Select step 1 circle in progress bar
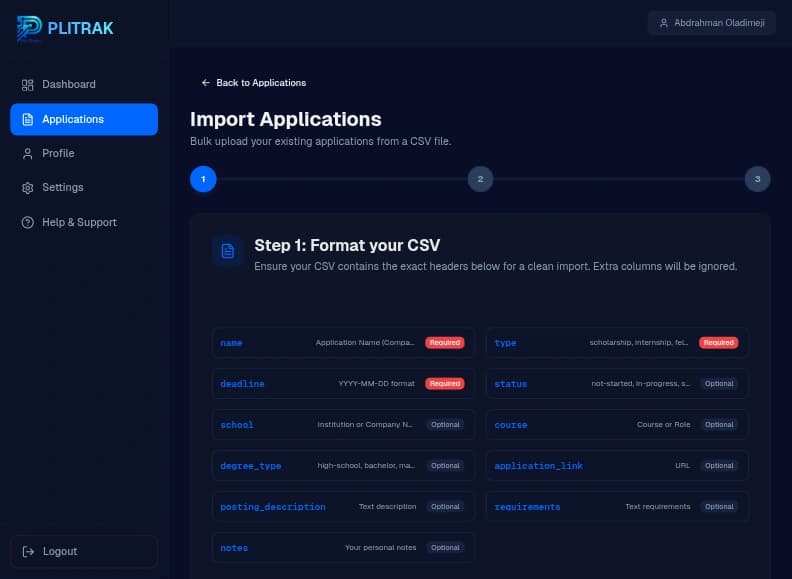The height and width of the screenshot is (579, 792). click(203, 179)
